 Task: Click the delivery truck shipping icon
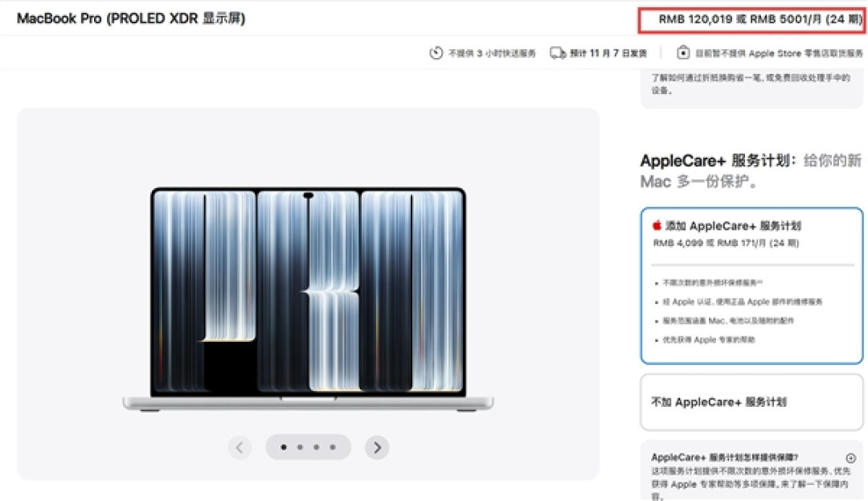(558, 53)
